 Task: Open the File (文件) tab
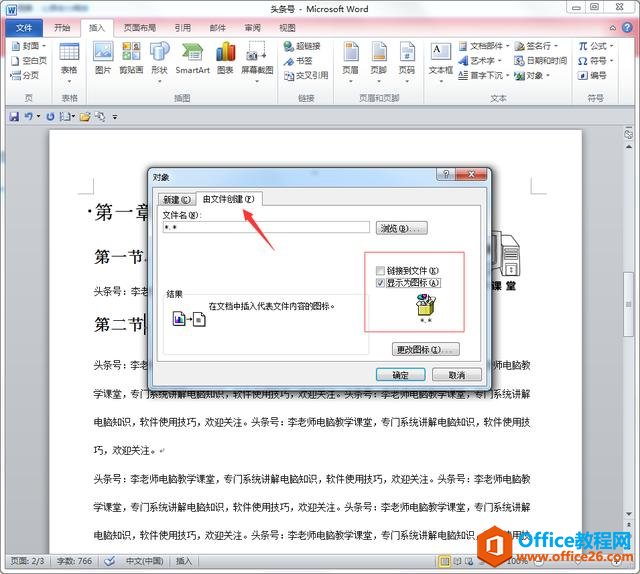click(24, 28)
